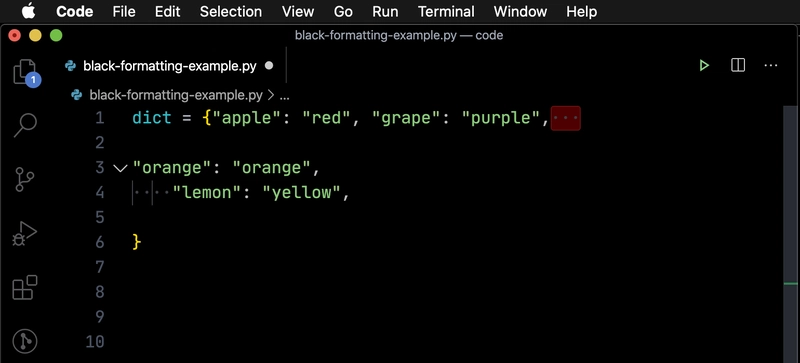Open the View menu
This screenshot has height=363, width=800.
click(298, 11)
